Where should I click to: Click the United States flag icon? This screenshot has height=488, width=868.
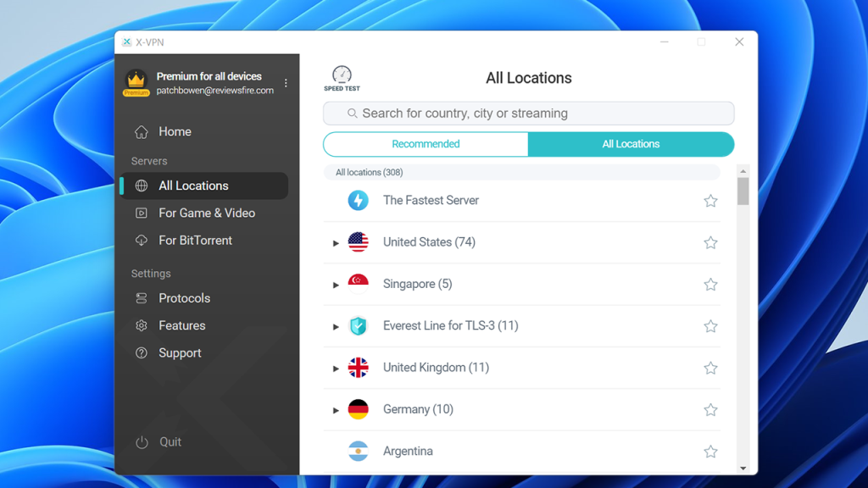(x=359, y=242)
